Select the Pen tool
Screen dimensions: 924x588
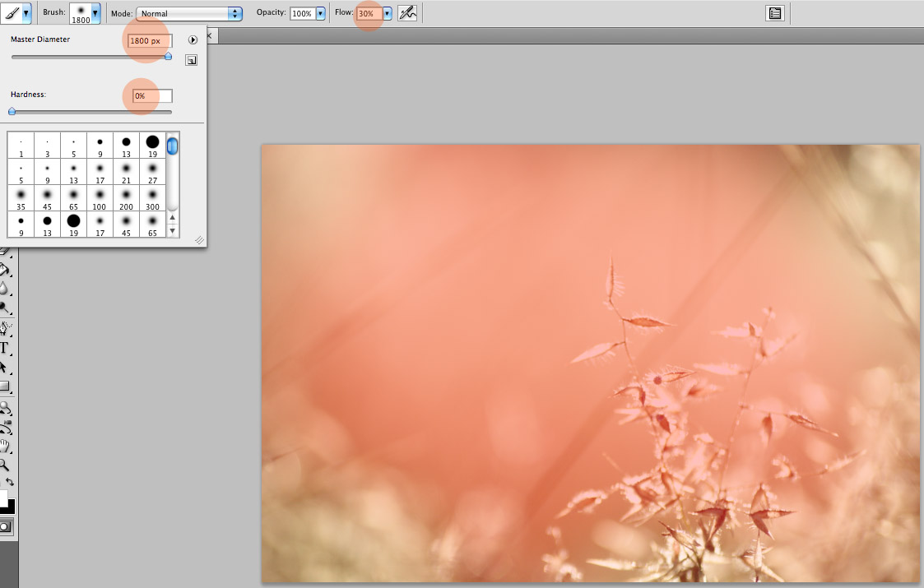click(x=5, y=327)
